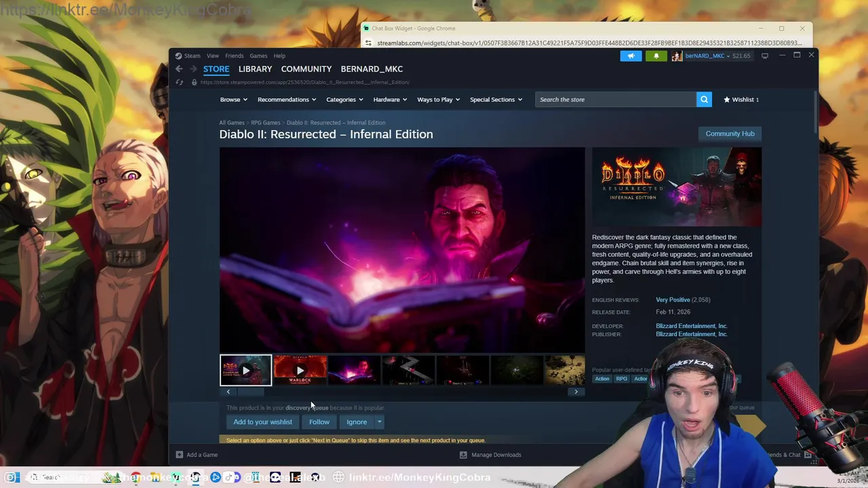Viewport: 868px width, 488px height.
Task: Click the Steam page URL address
Action: [305, 82]
